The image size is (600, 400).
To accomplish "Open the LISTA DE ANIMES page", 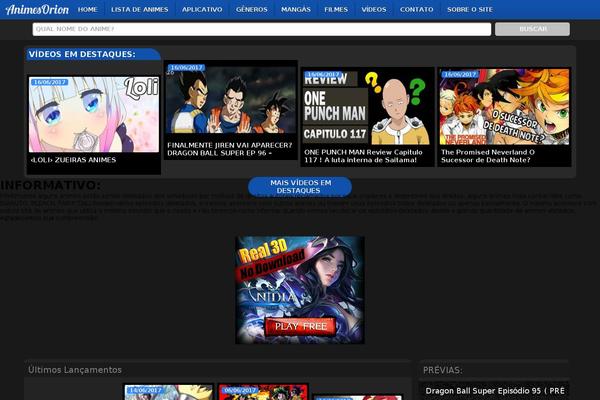I will (140, 10).
